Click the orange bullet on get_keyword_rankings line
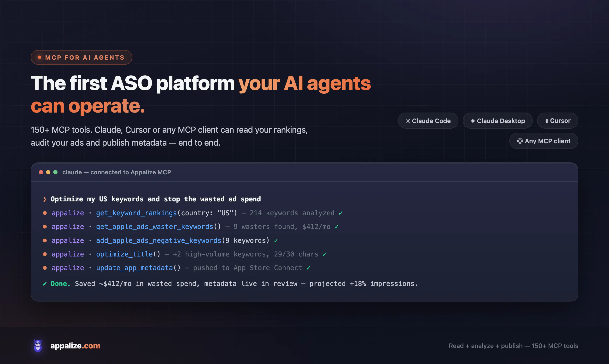609x364 pixels. pyautogui.click(x=45, y=213)
